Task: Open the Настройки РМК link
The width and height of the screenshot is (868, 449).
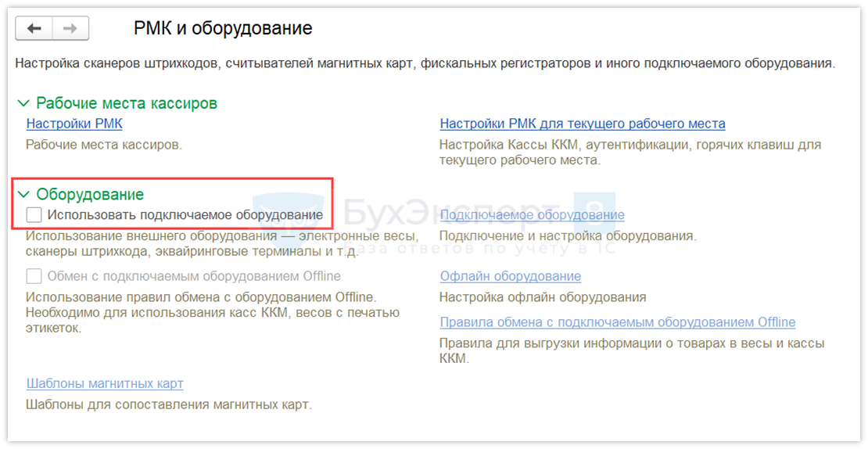Action: [x=74, y=123]
